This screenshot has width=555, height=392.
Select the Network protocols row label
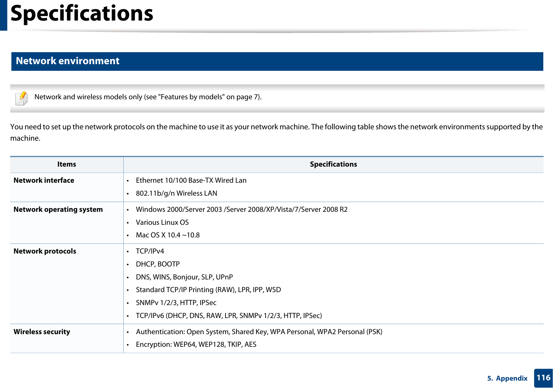[45, 251]
